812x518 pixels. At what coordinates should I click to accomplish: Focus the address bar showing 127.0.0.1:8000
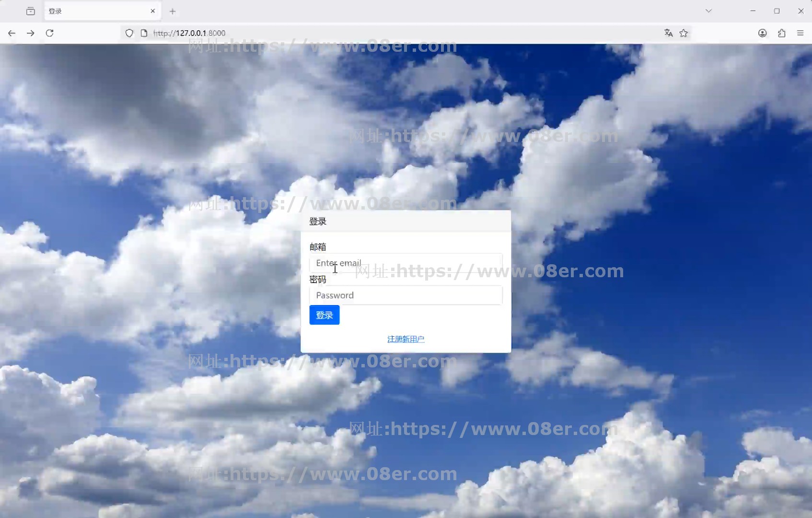click(383, 33)
